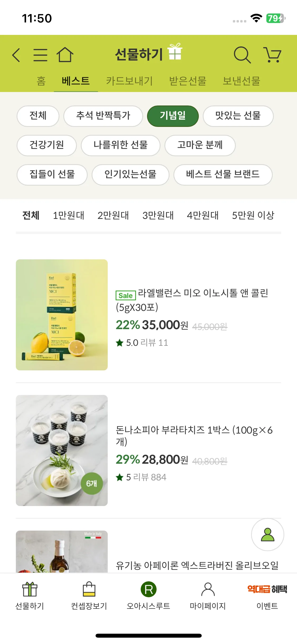
Task: Open the 이벤트 역대급 혜택 button
Action: click(267, 595)
